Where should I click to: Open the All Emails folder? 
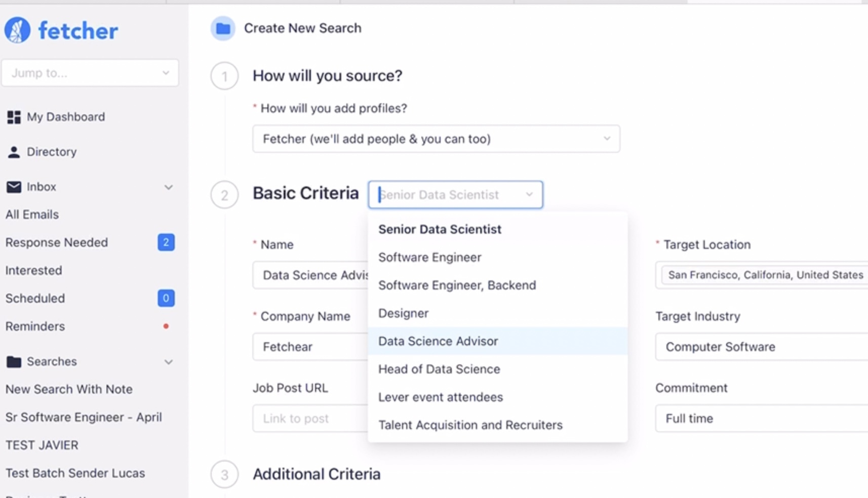tap(32, 215)
